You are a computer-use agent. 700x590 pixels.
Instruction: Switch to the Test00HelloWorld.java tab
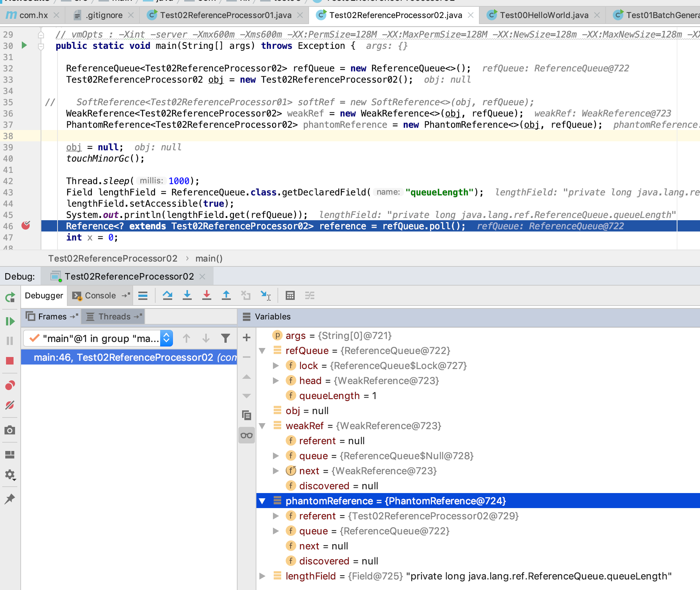543,15
